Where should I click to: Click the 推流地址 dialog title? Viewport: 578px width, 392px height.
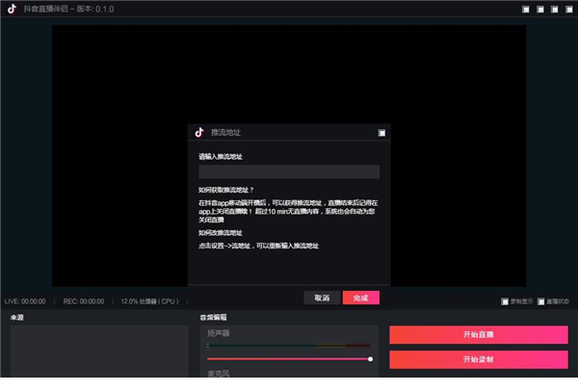[x=225, y=132]
